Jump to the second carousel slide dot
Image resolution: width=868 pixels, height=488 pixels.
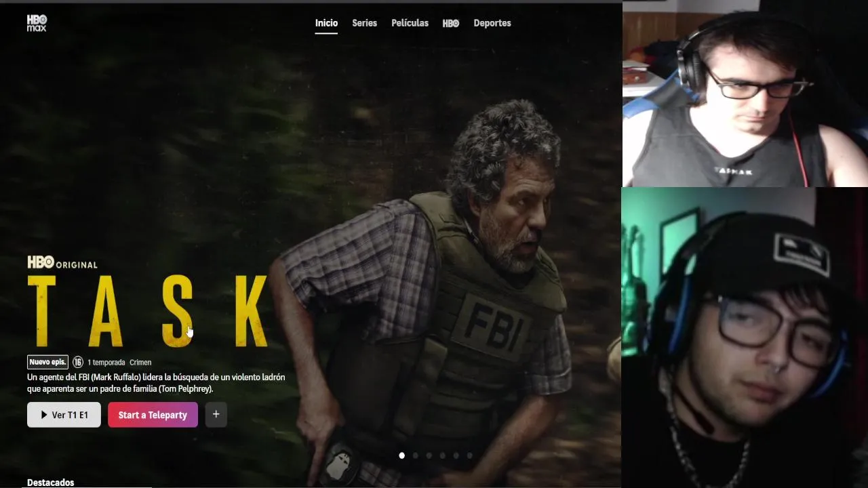415,455
